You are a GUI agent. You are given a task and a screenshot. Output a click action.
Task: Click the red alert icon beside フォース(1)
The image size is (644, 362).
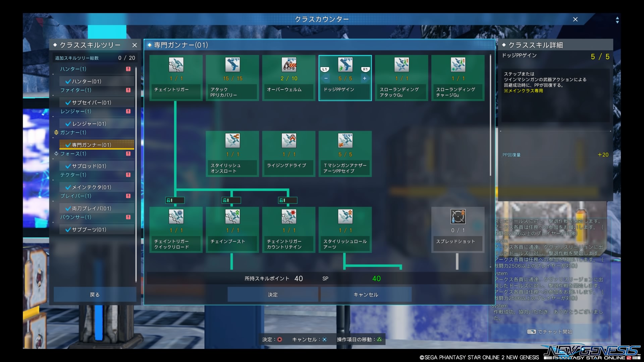[128, 154]
